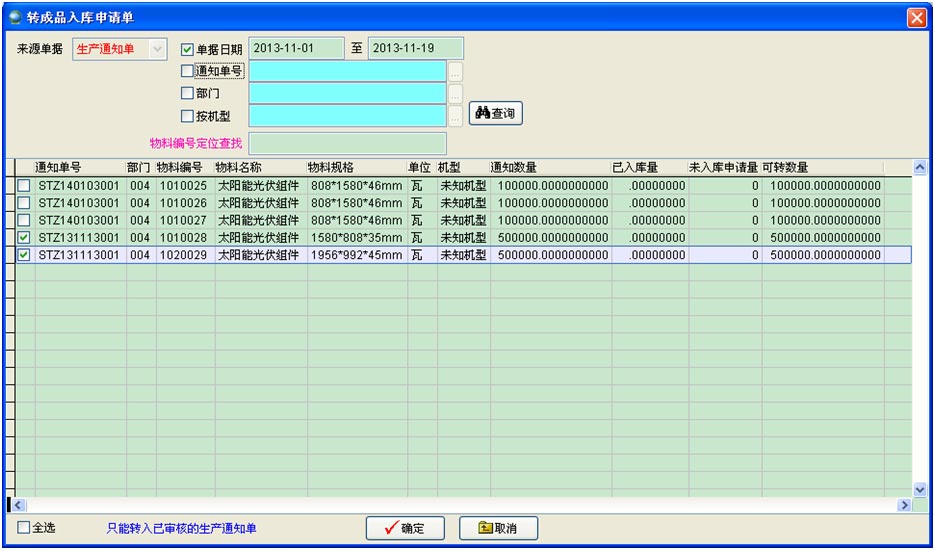
Task: Enable the 按机型 filter checkbox
Action: tap(187, 116)
